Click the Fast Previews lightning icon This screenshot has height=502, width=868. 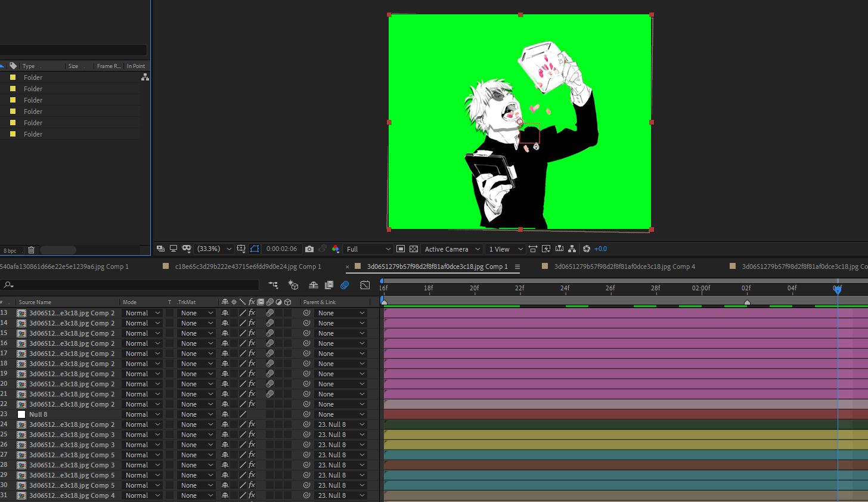point(546,249)
